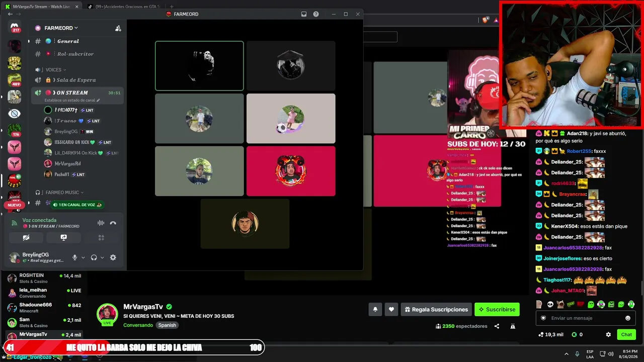Invite people to the FARMEORD server
This screenshot has height=362, width=644.
(x=118, y=28)
